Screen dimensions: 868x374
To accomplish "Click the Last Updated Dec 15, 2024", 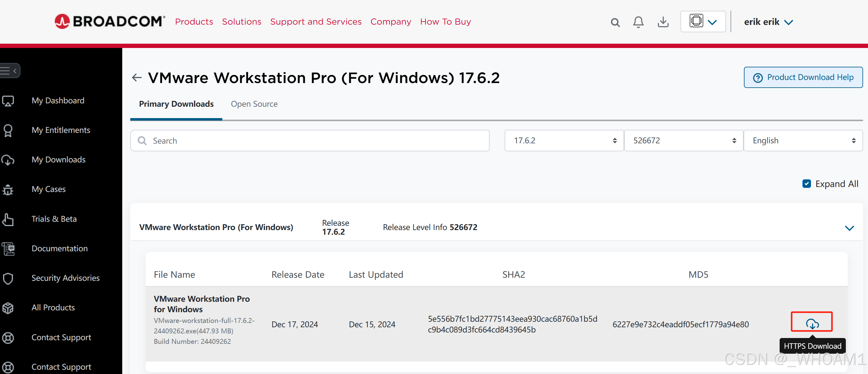I will click(372, 324).
